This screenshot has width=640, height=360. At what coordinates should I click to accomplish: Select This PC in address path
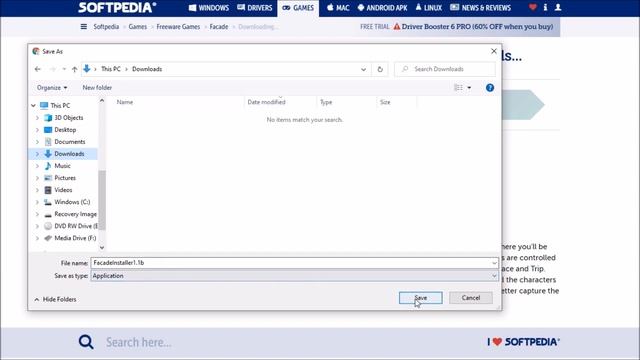pyautogui.click(x=111, y=69)
